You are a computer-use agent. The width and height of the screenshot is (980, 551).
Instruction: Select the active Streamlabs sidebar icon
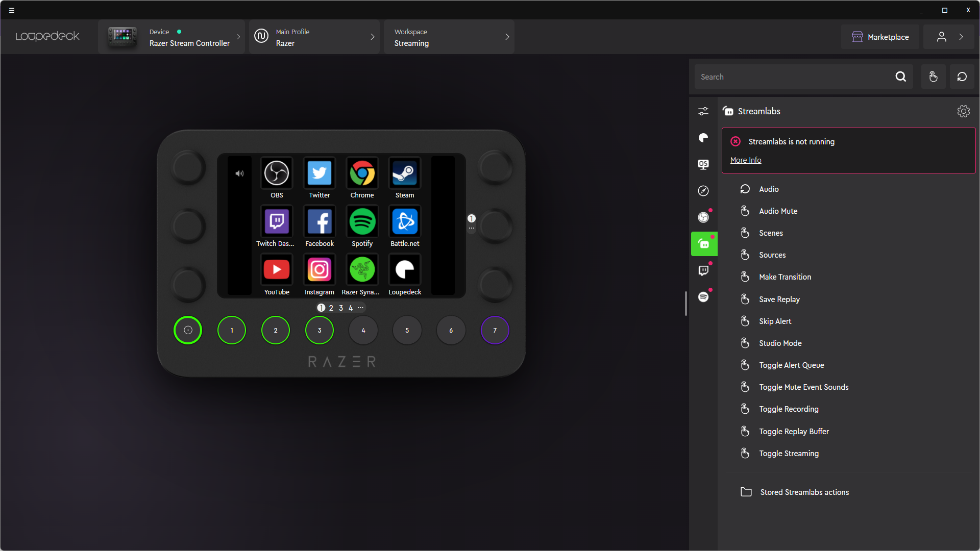click(704, 244)
